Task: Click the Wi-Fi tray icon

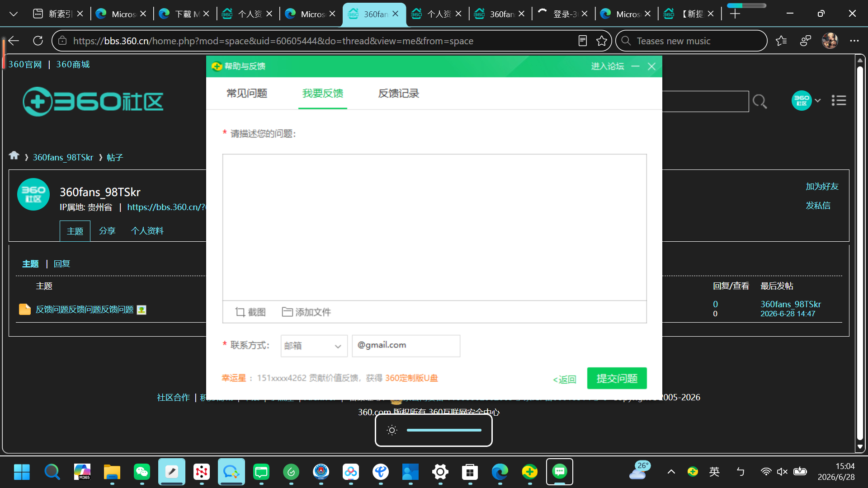Action: [x=766, y=472]
